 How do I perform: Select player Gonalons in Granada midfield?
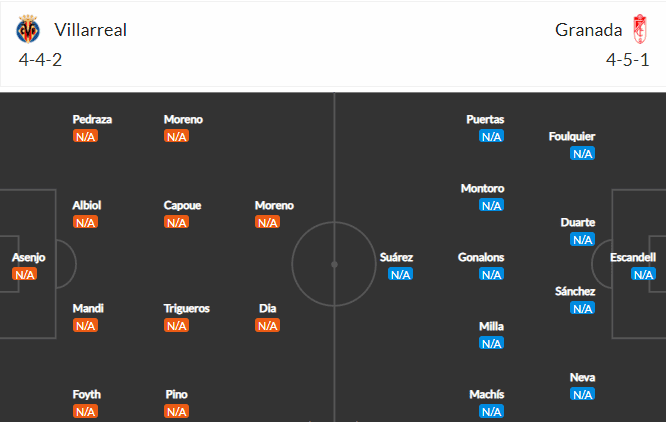click(481, 257)
